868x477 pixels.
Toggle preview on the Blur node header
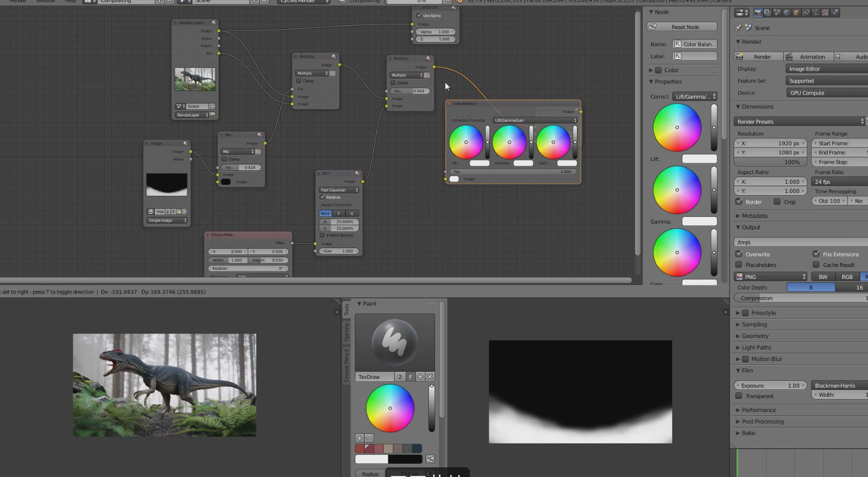pos(357,173)
